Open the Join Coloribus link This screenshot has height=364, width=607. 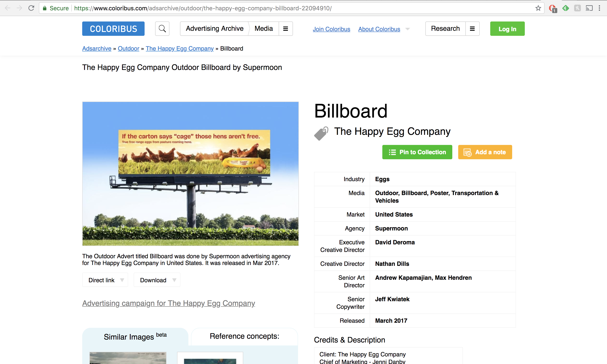[331, 29]
